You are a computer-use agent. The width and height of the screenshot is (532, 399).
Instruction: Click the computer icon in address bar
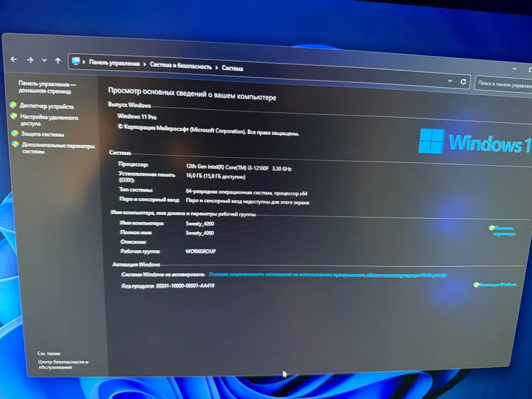(x=76, y=61)
